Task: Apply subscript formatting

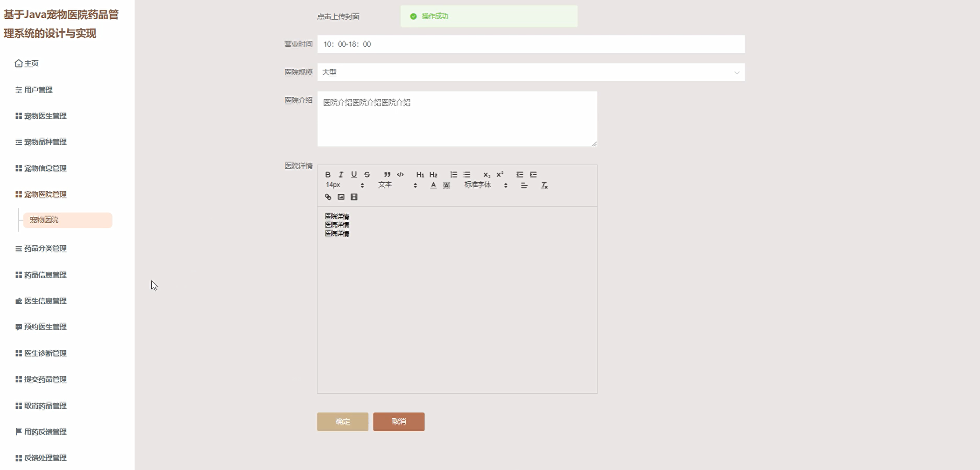Action: click(486, 175)
